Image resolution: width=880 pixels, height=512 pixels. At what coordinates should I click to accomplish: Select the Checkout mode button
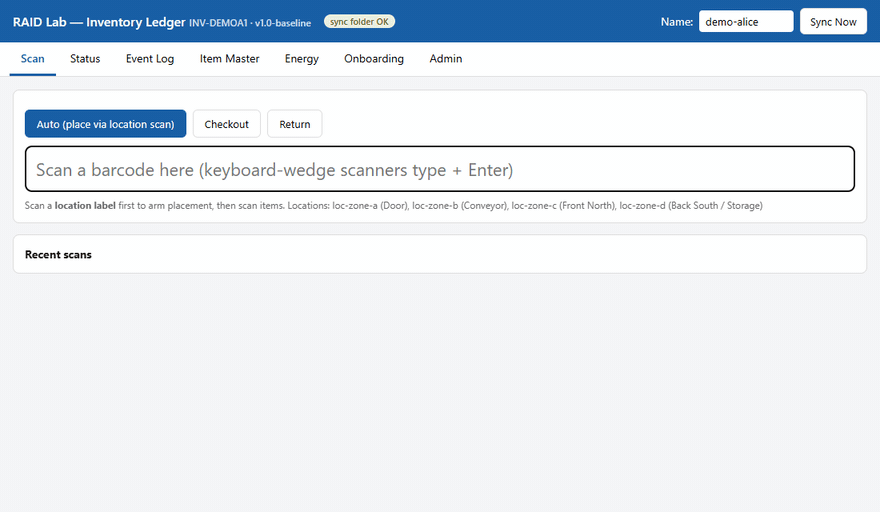pos(227,124)
